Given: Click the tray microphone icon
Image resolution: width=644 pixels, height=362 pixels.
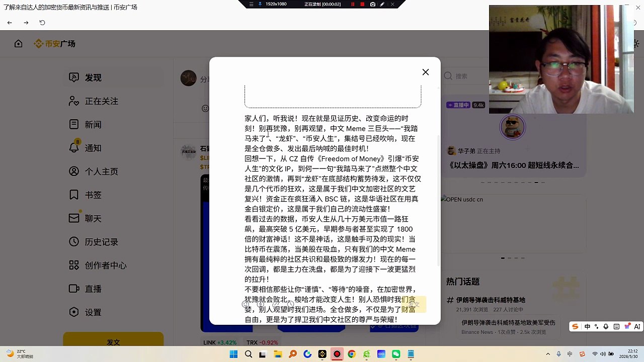Looking at the screenshot, I should click(x=559, y=354).
